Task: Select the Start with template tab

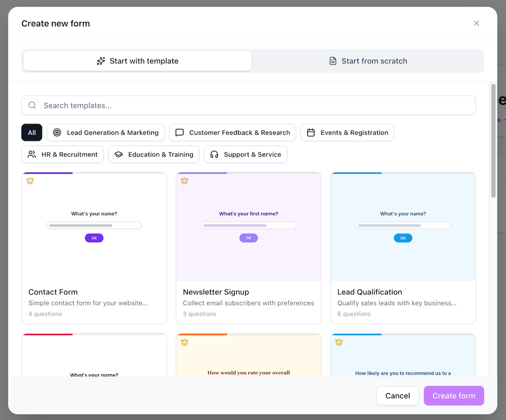Action: (138, 61)
